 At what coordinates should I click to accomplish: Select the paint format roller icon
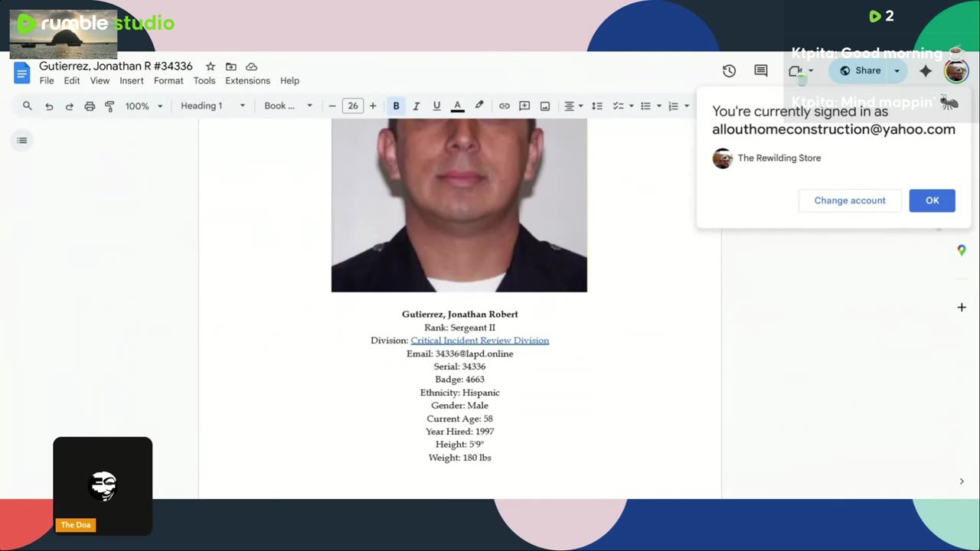tap(109, 106)
